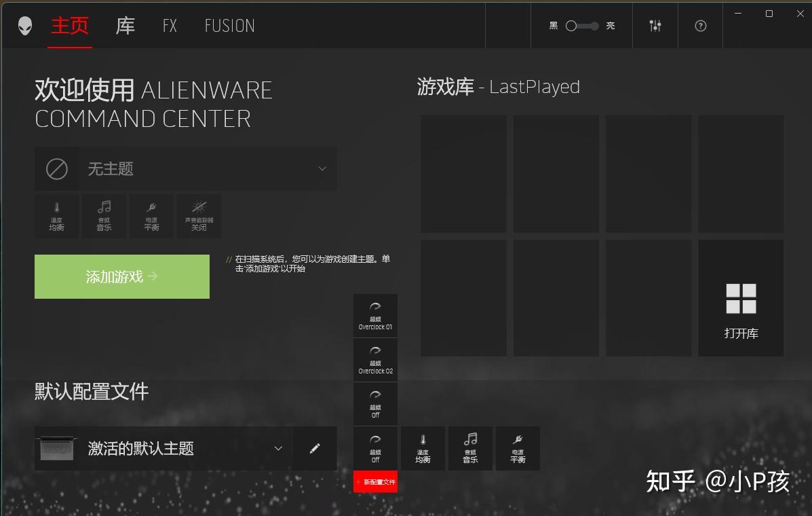Screen dimensions: 812x516
Task: Close the Command Center window
Action: click(x=800, y=14)
